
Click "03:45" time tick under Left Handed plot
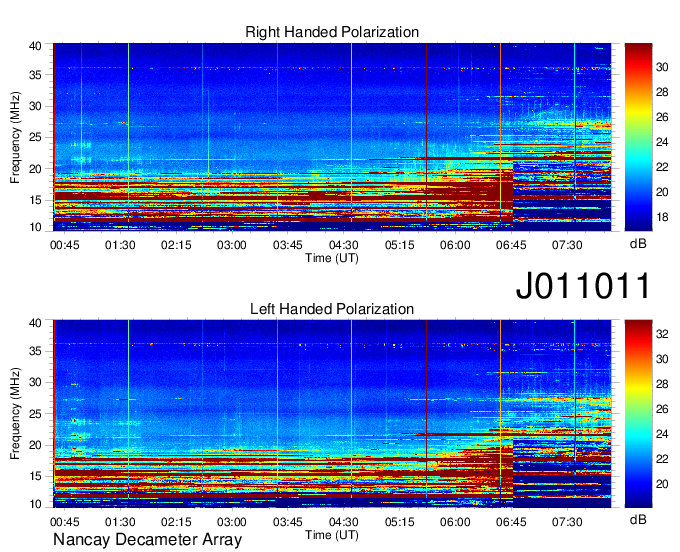288,522
